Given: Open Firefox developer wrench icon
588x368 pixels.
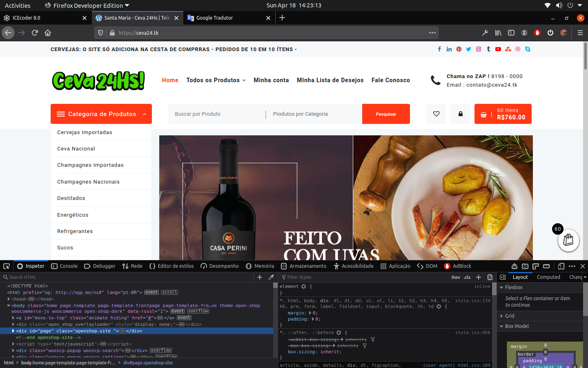Looking at the screenshot, I should point(485,33).
